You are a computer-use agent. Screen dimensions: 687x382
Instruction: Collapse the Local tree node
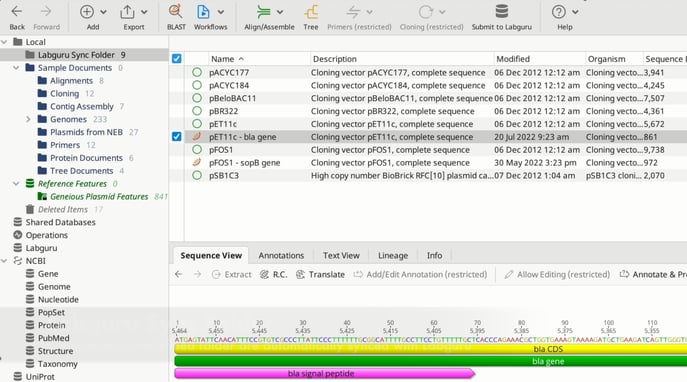click(x=4, y=42)
